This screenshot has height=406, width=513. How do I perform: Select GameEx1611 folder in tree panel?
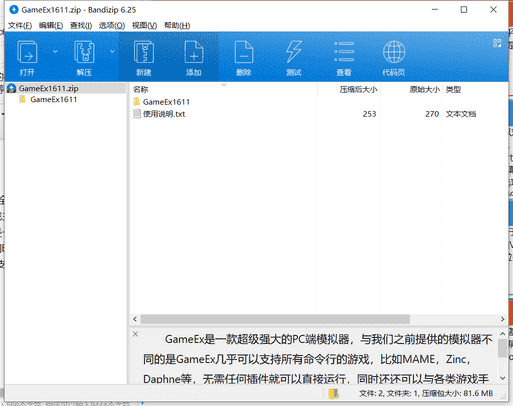[54, 99]
